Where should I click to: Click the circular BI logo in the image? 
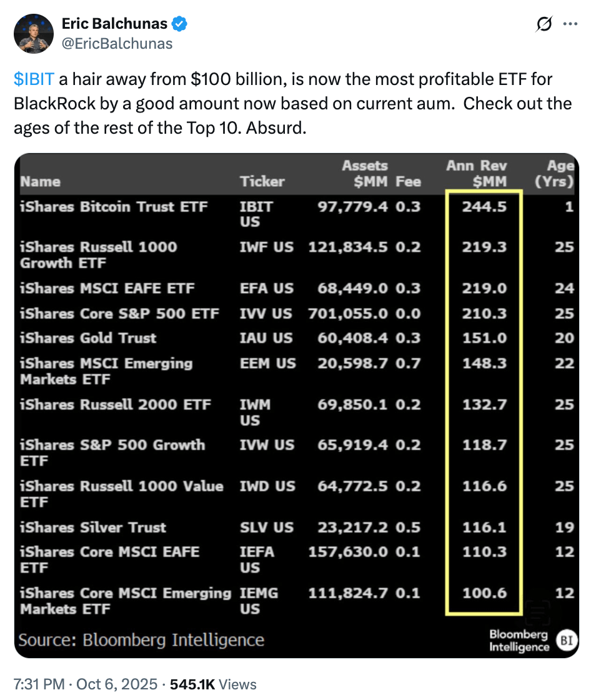tap(565, 640)
